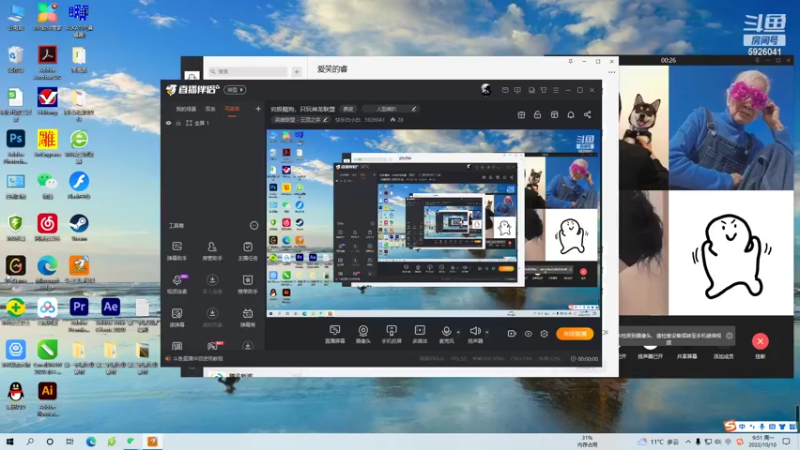Switch to the orange highlighted scene tab
800x450 pixels.
coord(232,109)
